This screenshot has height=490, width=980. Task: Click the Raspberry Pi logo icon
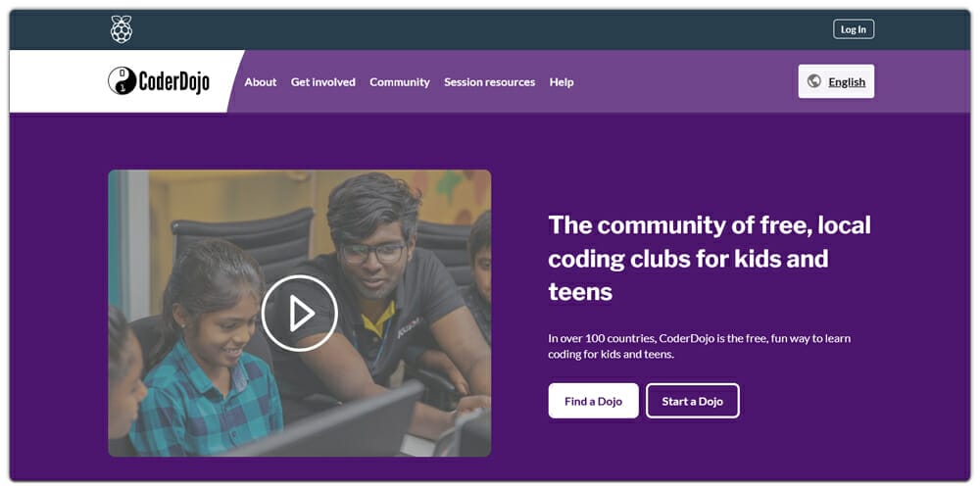pos(122,29)
